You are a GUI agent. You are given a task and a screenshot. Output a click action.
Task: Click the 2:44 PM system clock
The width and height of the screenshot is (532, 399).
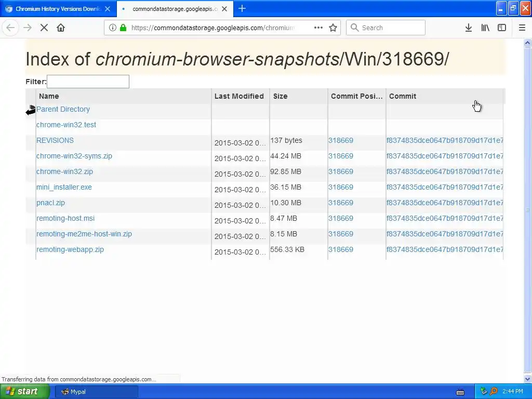click(513, 392)
